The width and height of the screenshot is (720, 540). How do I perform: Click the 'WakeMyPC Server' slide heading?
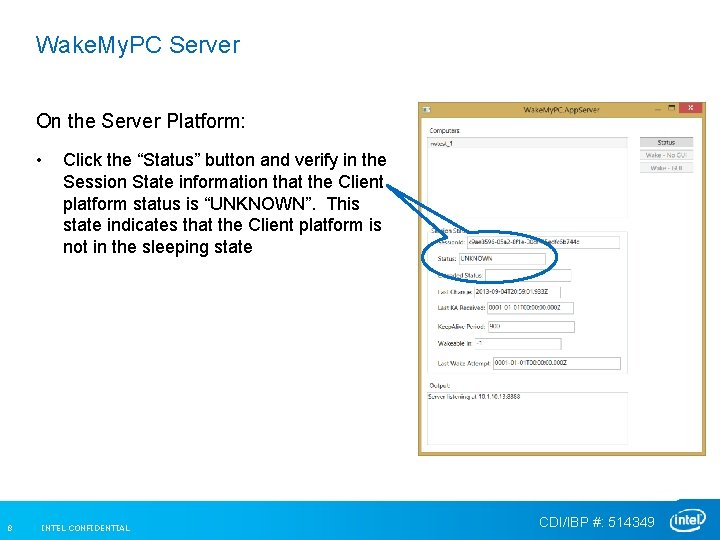click(x=138, y=45)
